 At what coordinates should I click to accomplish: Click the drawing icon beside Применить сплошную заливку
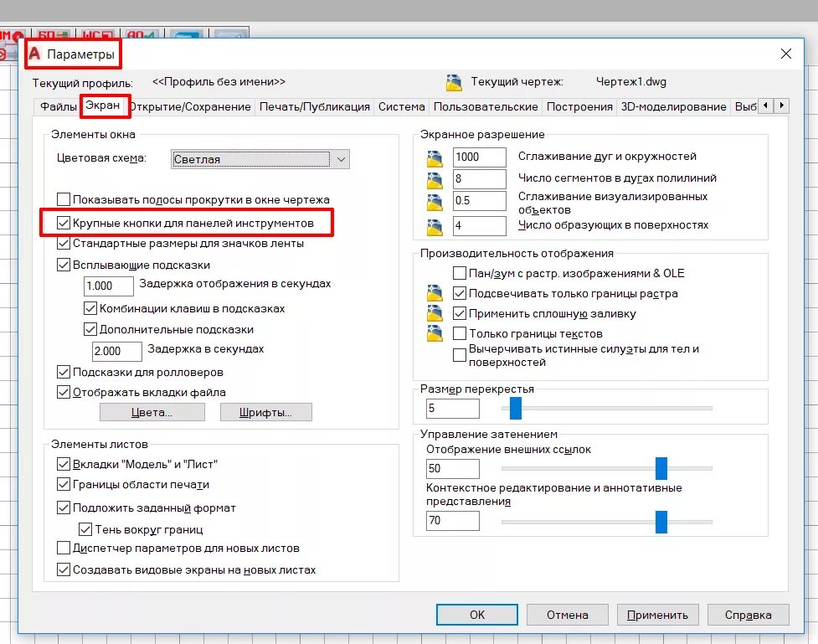point(435,312)
